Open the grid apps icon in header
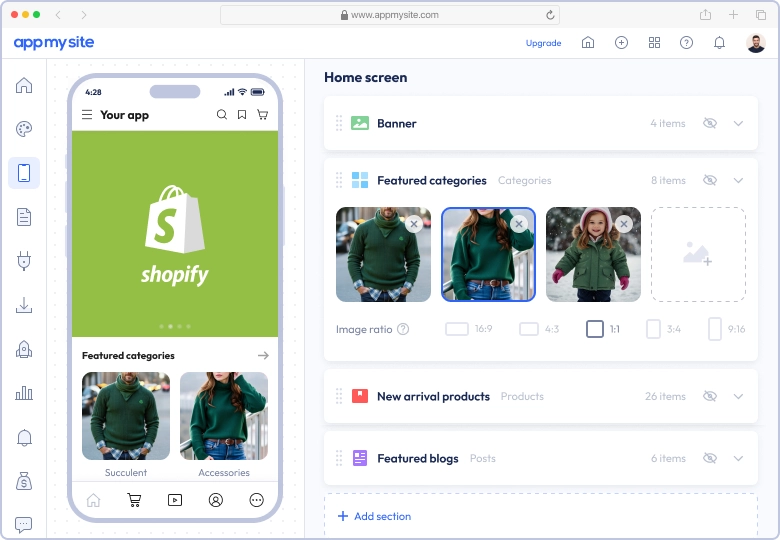Viewport: 780px width, 540px height. (x=654, y=43)
